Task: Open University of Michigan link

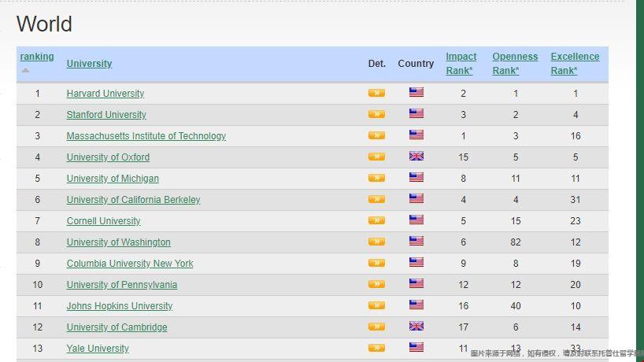Action: (113, 179)
